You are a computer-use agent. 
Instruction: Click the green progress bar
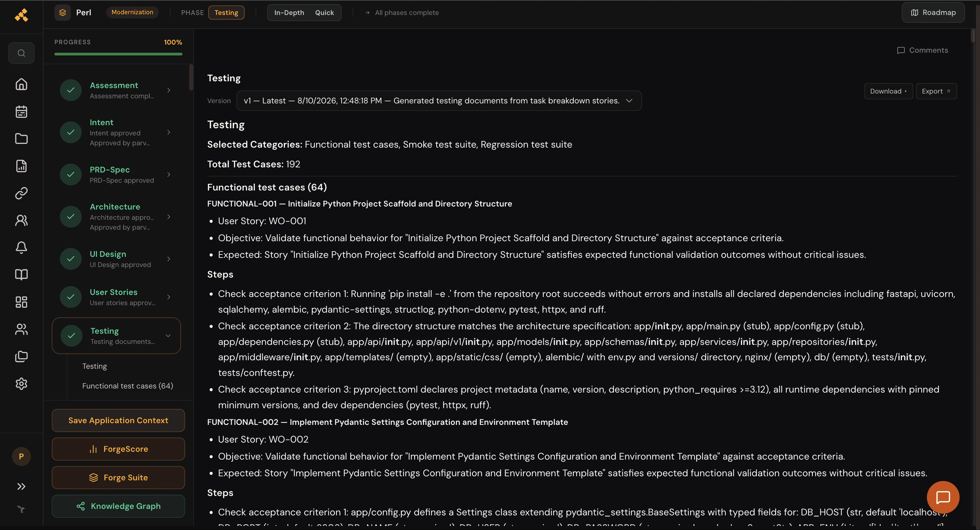(x=118, y=54)
